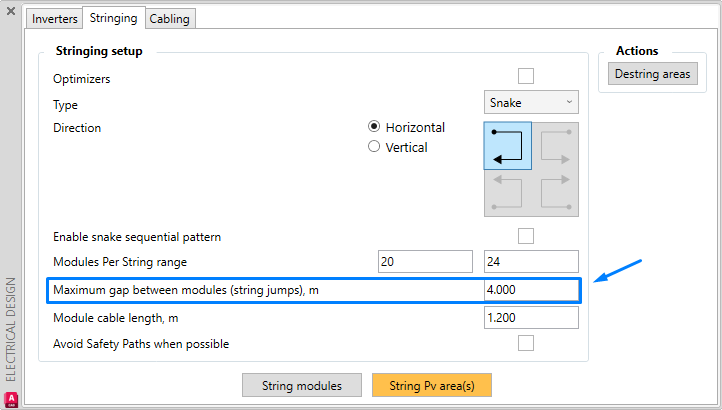Click the String modules button
This screenshot has height=410, width=722.
point(302,386)
